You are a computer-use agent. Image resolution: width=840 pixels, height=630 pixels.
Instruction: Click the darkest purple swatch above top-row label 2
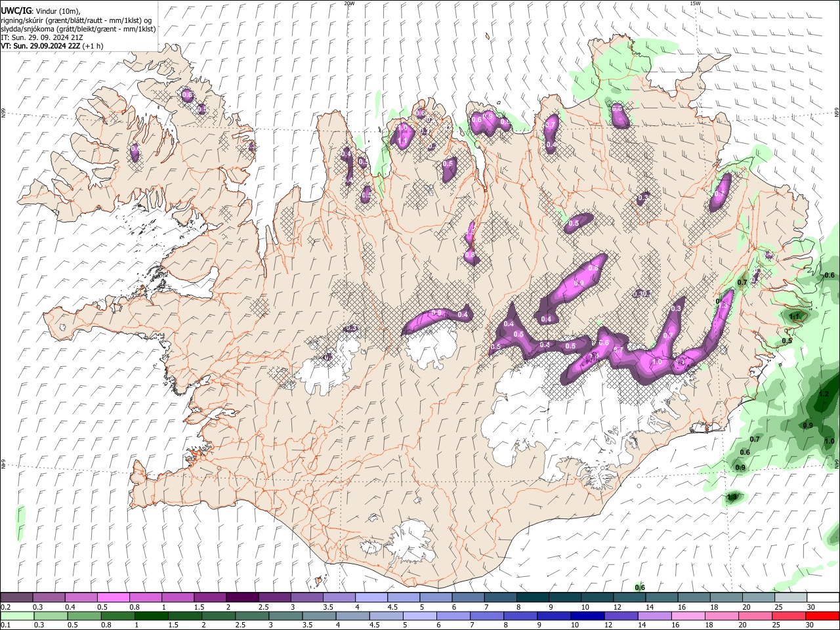241,597
